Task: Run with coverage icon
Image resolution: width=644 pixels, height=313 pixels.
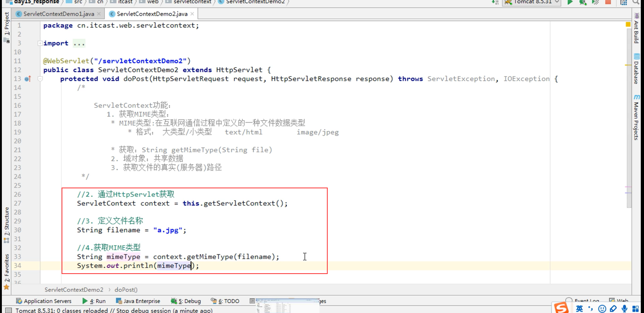Action: point(595,2)
